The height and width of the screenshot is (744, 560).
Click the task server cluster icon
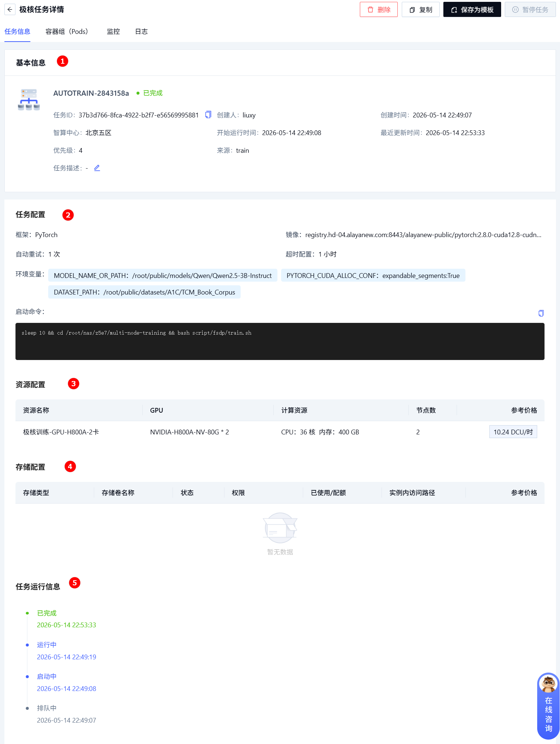(x=29, y=99)
